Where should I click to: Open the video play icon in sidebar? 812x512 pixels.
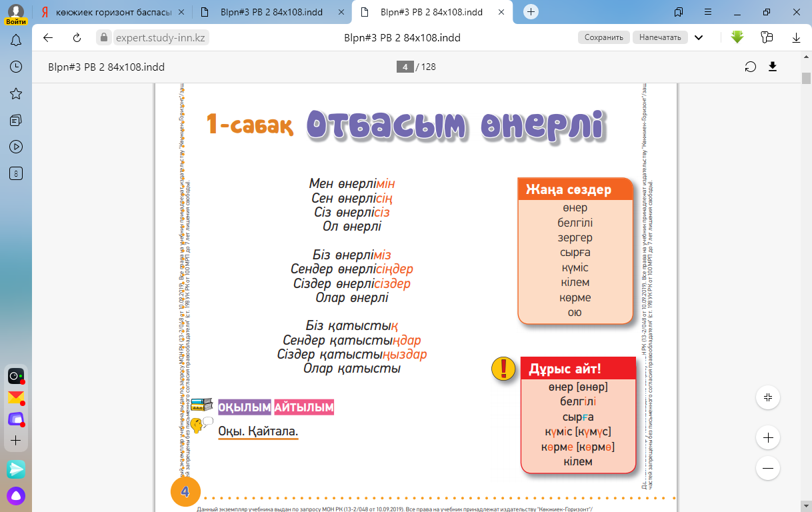[16, 147]
